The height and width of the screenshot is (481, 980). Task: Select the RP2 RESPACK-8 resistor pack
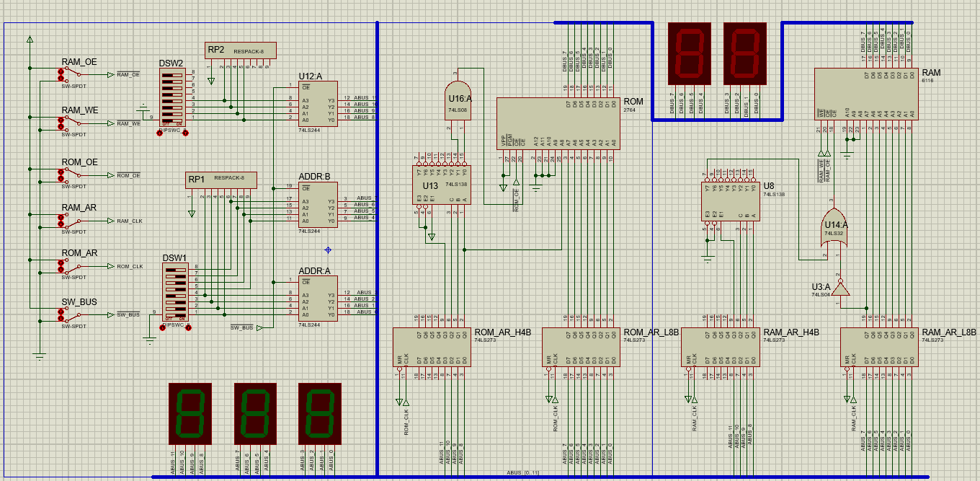point(241,51)
